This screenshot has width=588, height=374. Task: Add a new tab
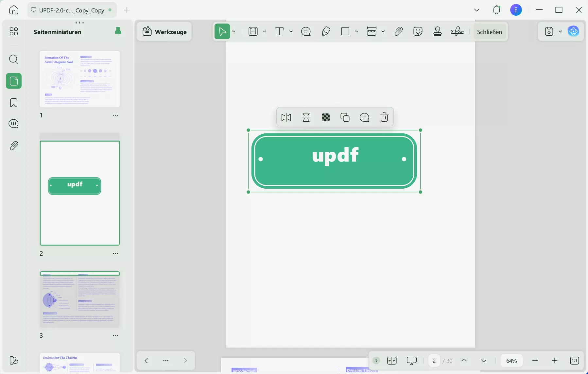point(127,10)
